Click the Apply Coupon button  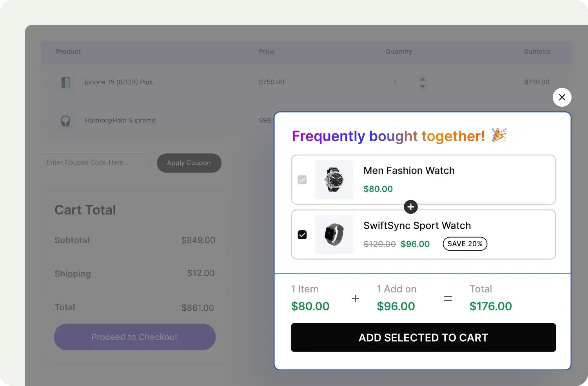[x=189, y=163]
